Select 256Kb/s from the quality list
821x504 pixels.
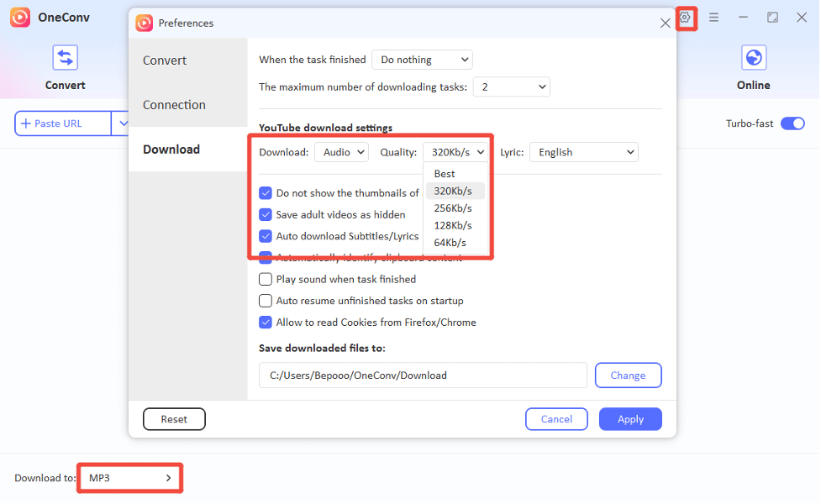455,207
